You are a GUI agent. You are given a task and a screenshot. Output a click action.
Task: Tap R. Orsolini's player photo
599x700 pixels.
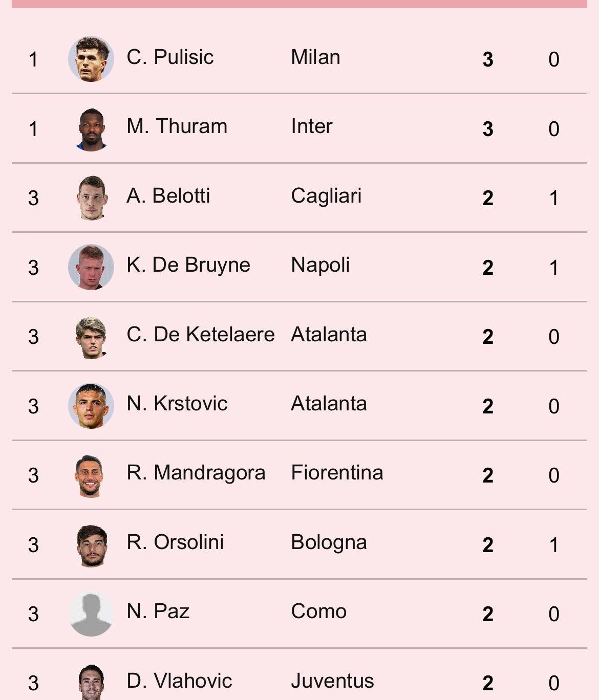click(91, 544)
